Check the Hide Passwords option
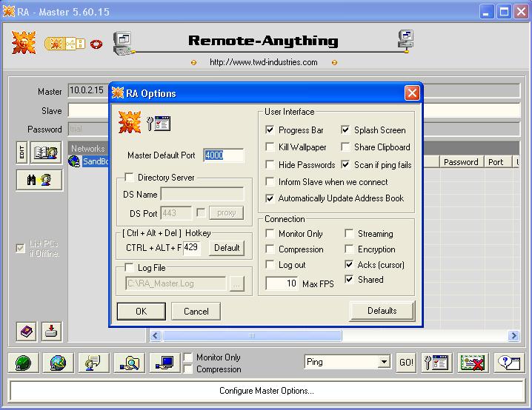The width and height of the screenshot is (532, 410). coord(270,165)
